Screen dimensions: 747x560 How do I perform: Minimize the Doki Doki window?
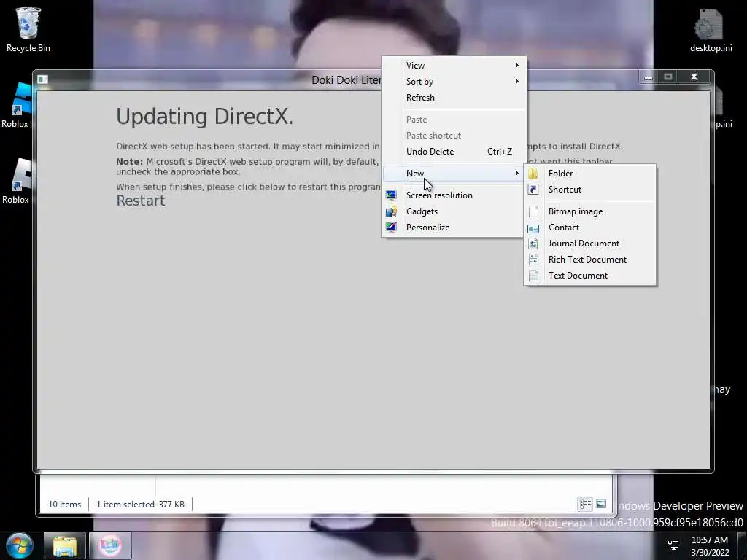tap(648, 77)
